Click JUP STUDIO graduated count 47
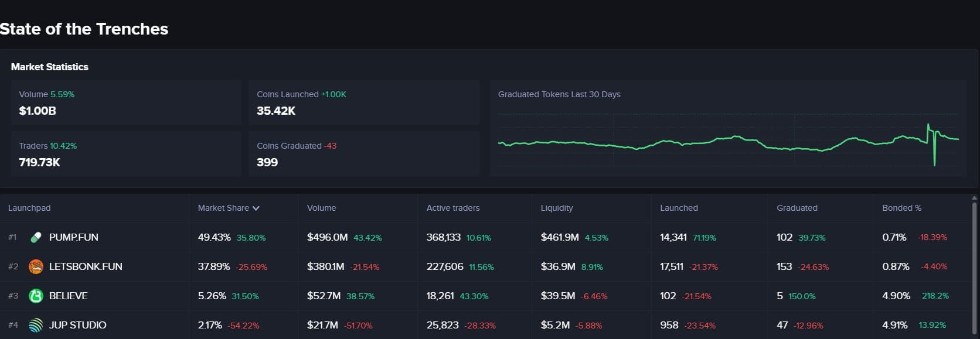Viewport: 980px width, 339px height. click(x=782, y=325)
